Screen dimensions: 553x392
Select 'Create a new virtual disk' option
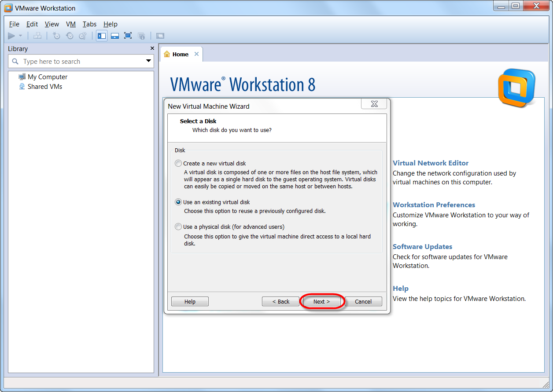pos(178,163)
